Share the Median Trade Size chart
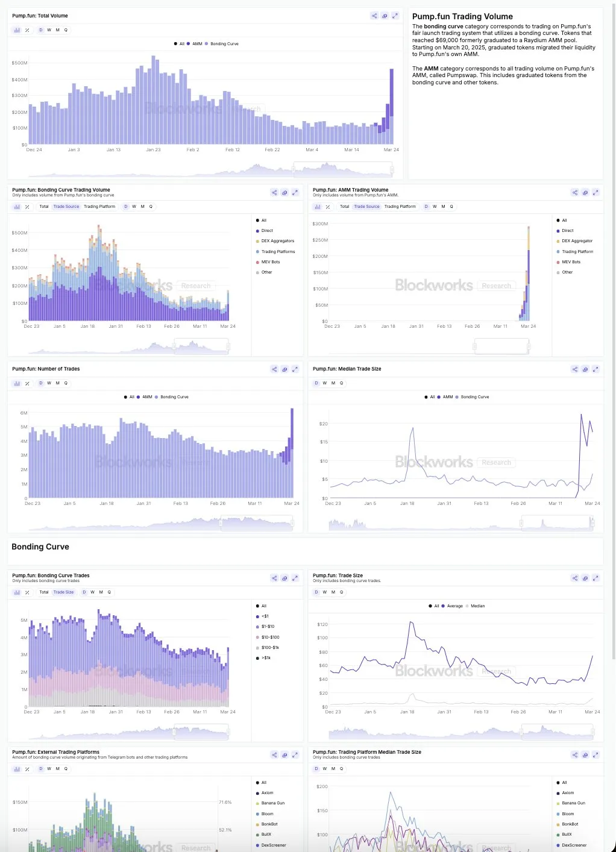 tap(575, 369)
